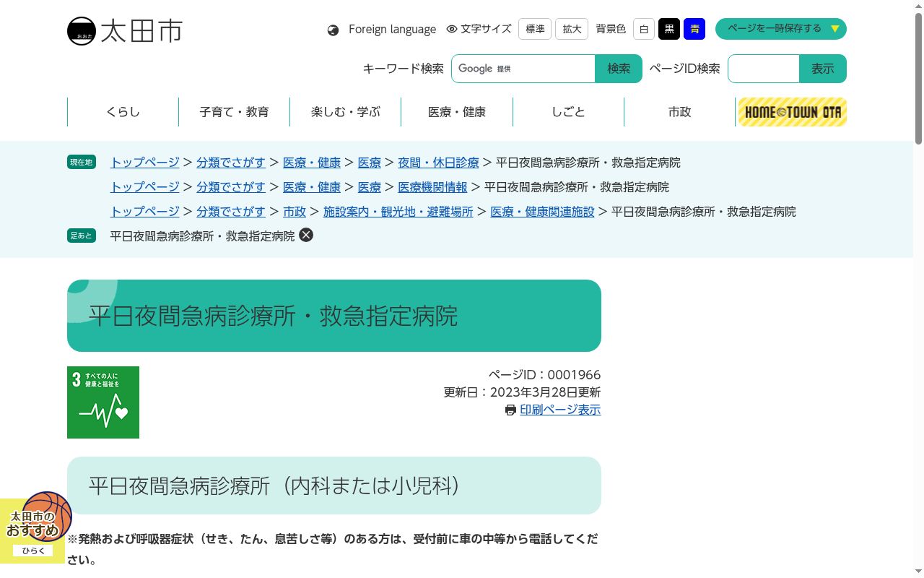Choose white 白 background color

pos(644,29)
